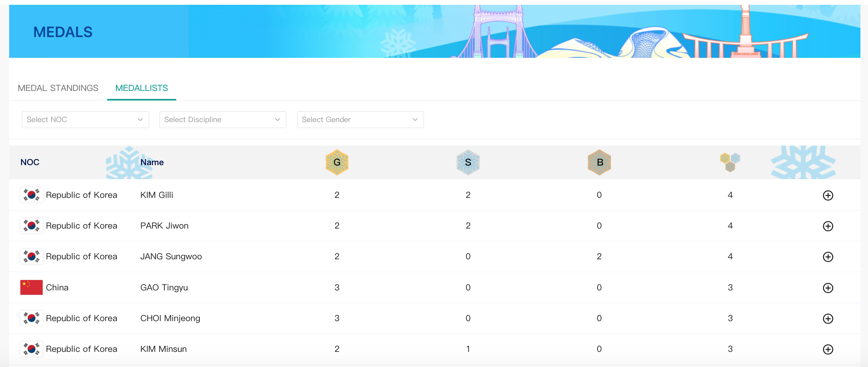Open the Select Discipline dropdown
The height and width of the screenshot is (367, 868).
click(223, 120)
